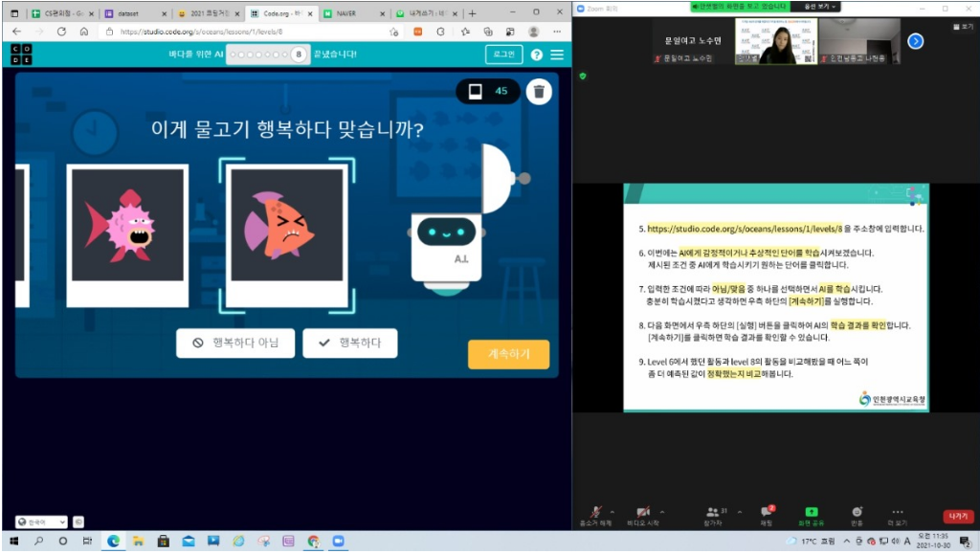Open Microsoft Edge from taskbar
This screenshot has height=554, width=980.
click(x=113, y=541)
